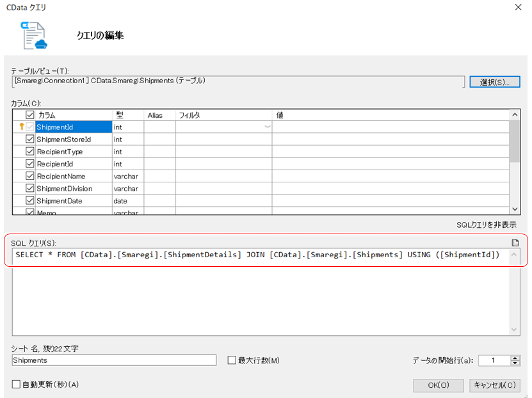Increase the data start row stepper

coord(515,358)
